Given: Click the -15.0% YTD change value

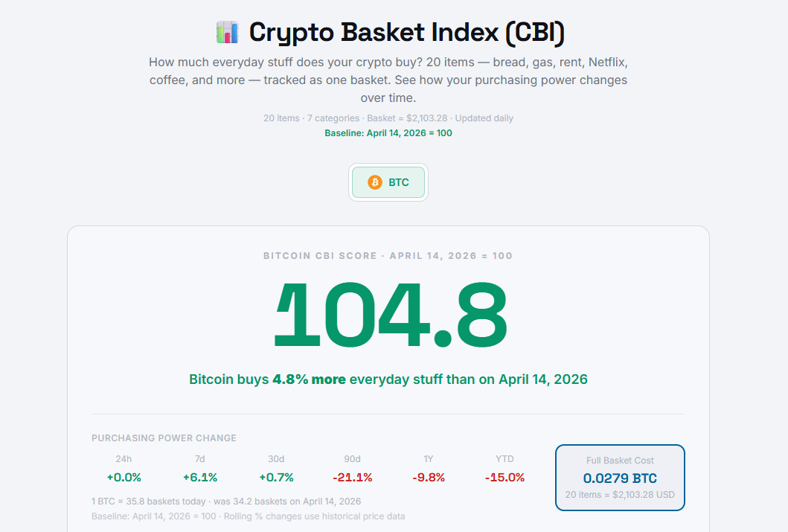Looking at the screenshot, I should (504, 478).
